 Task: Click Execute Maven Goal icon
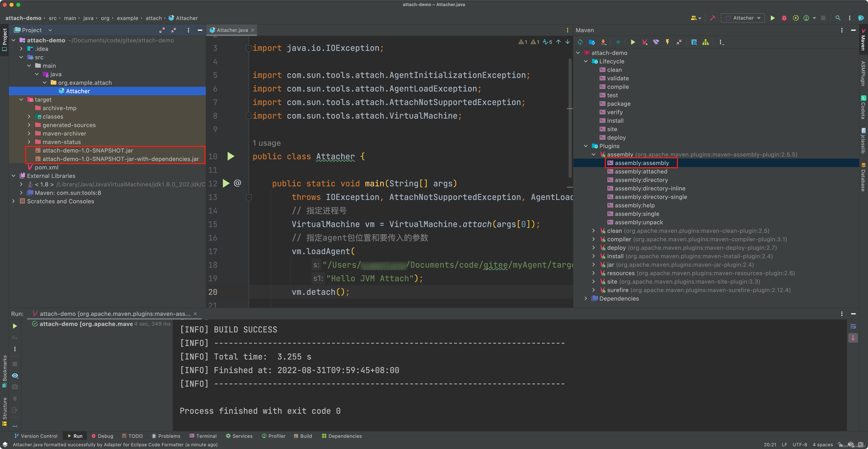(644, 42)
